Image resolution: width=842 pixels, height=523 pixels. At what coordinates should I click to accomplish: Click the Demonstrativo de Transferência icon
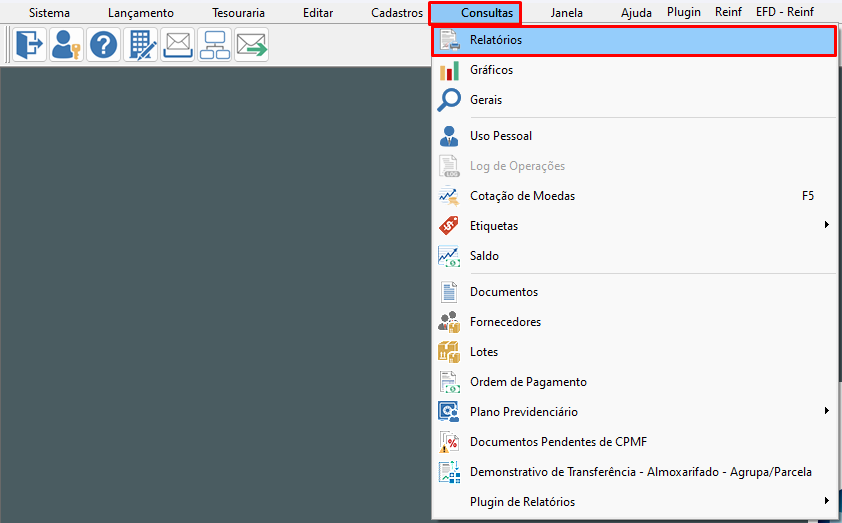coord(449,472)
